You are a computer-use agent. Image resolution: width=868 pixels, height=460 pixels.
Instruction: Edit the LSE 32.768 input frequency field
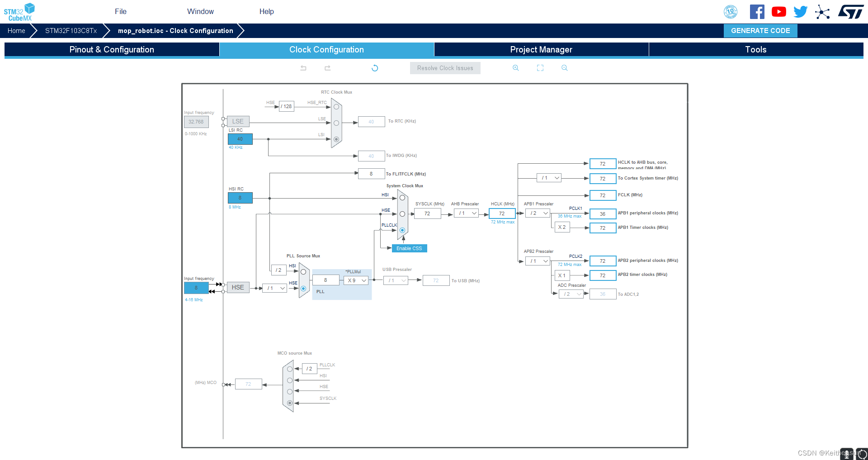tap(196, 122)
